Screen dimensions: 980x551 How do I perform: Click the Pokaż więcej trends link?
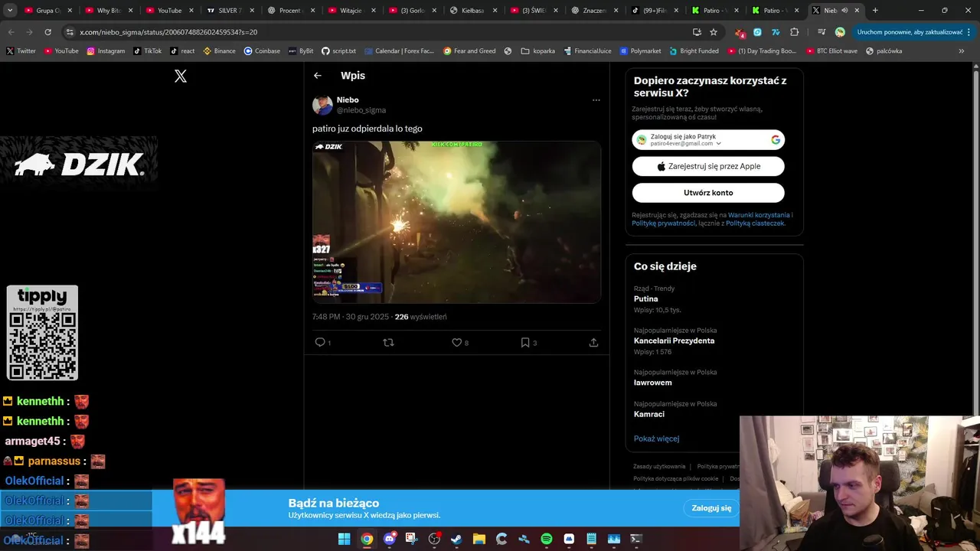(656, 439)
